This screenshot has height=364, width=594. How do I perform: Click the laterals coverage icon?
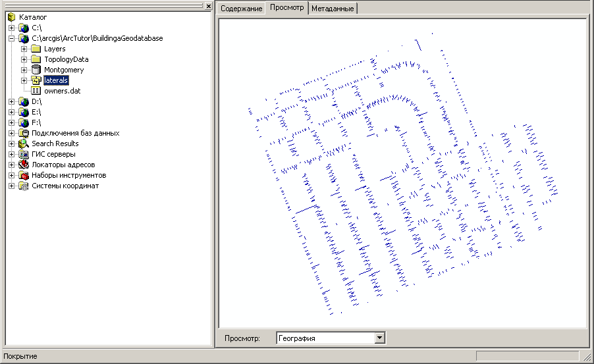click(x=36, y=80)
